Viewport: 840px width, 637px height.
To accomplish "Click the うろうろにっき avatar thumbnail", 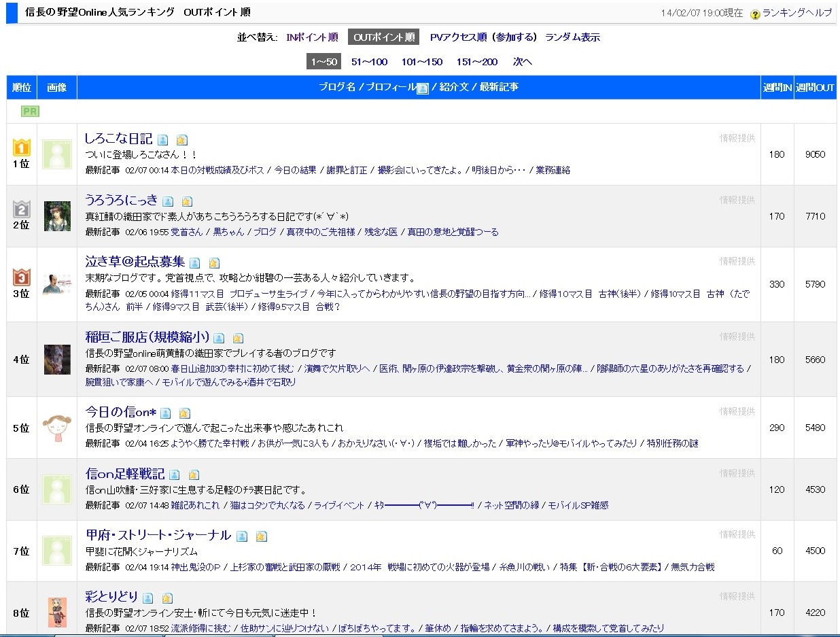I will click(x=57, y=216).
